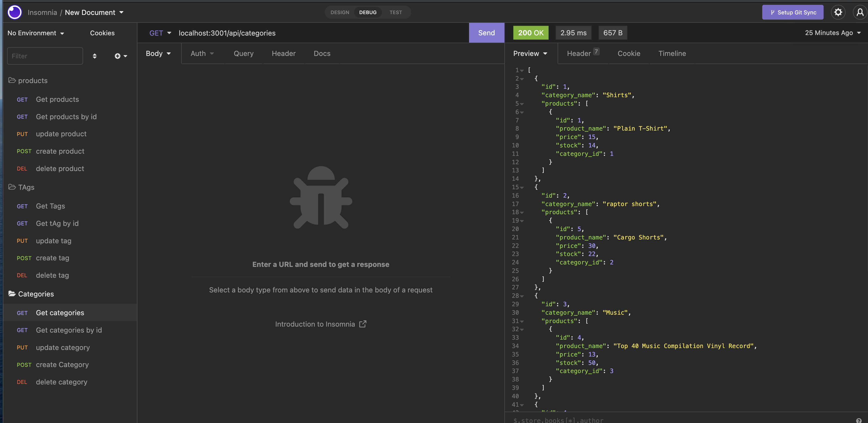Open the No Environment dropdown
The width and height of the screenshot is (868, 423).
[36, 33]
